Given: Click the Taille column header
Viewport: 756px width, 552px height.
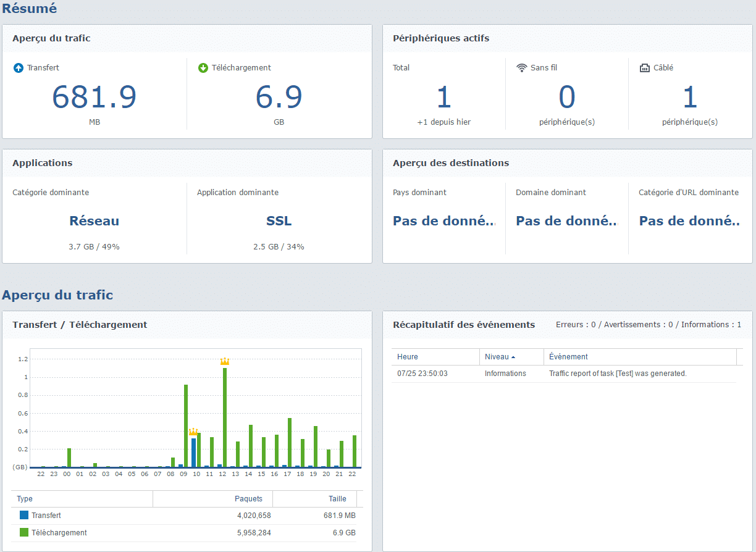Looking at the screenshot, I should pos(315,499).
